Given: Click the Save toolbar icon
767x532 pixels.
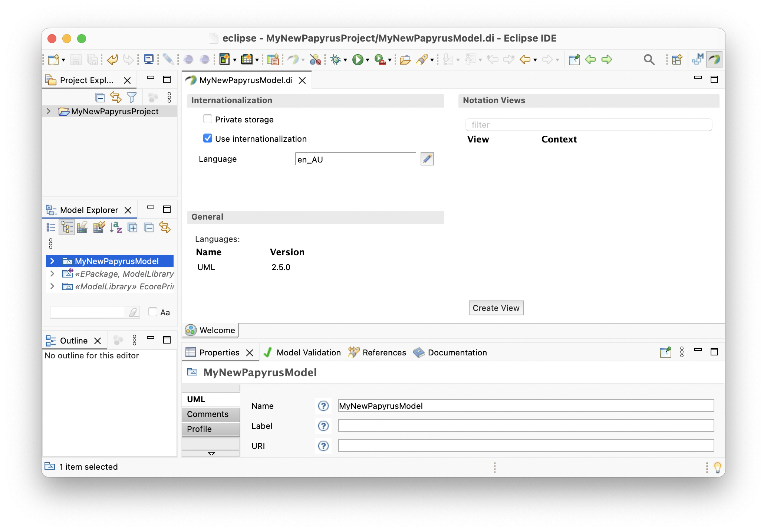Looking at the screenshot, I should 76,59.
